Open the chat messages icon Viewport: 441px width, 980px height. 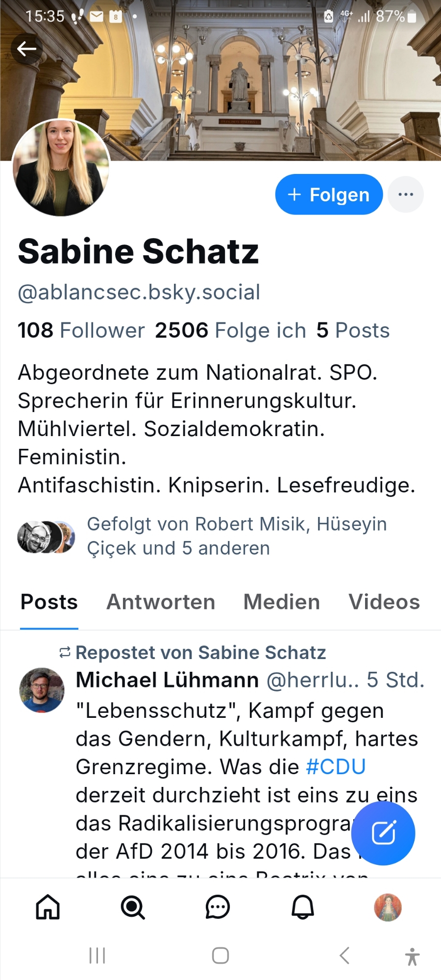[218, 907]
